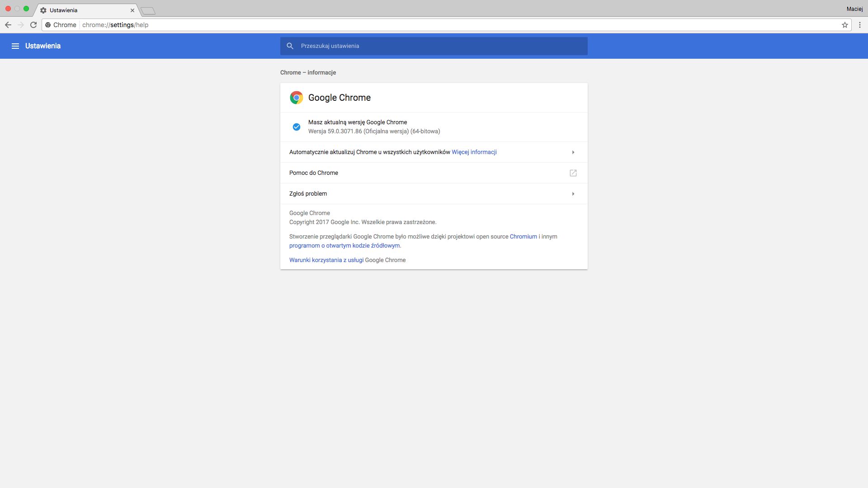The width and height of the screenshot is (868, 488).
Task: Open the Więcej informacji link
Action: point(474,152)
